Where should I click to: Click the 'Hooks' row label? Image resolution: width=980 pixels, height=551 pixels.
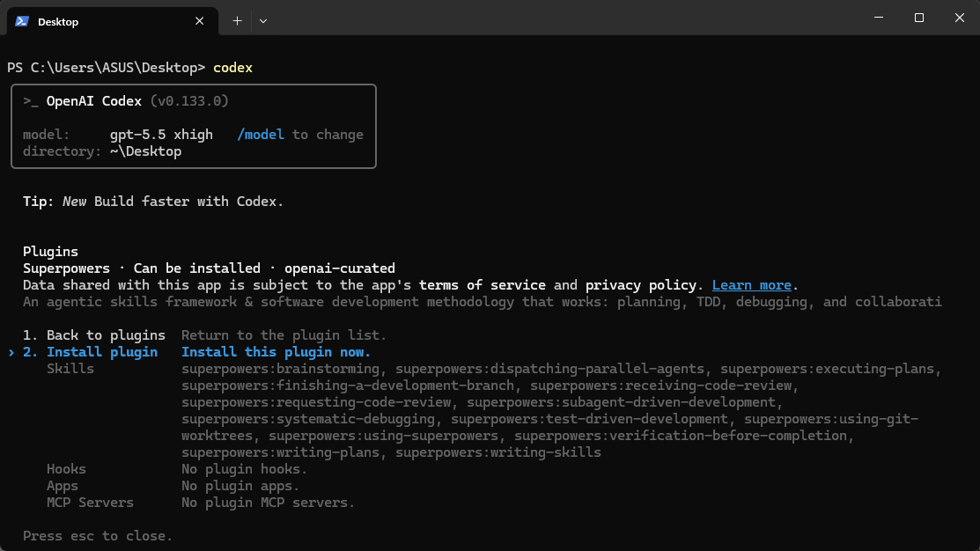point(66,469)
